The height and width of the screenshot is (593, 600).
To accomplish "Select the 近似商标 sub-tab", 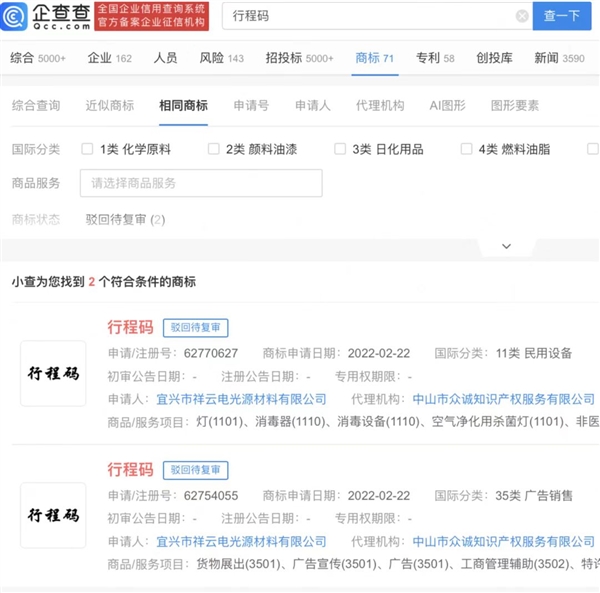I will [x=110, y=106].
